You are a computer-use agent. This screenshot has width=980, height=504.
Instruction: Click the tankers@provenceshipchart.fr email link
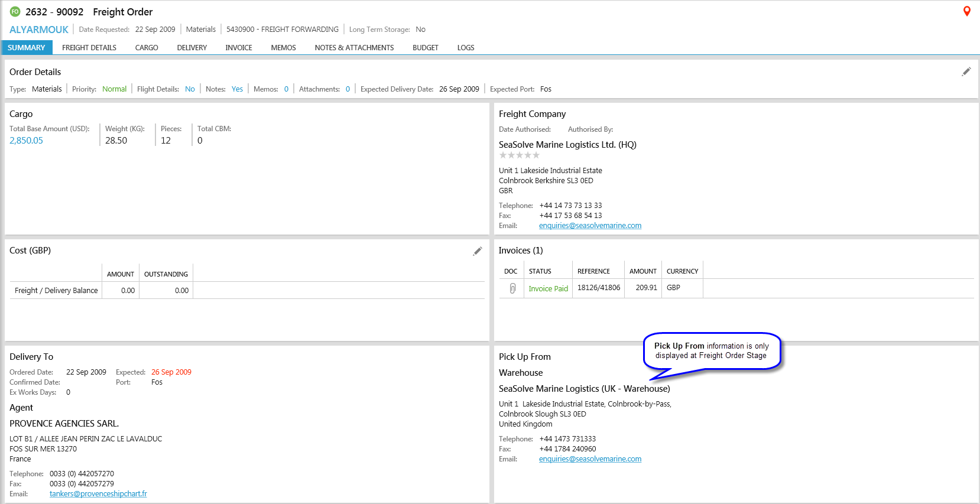98,494
